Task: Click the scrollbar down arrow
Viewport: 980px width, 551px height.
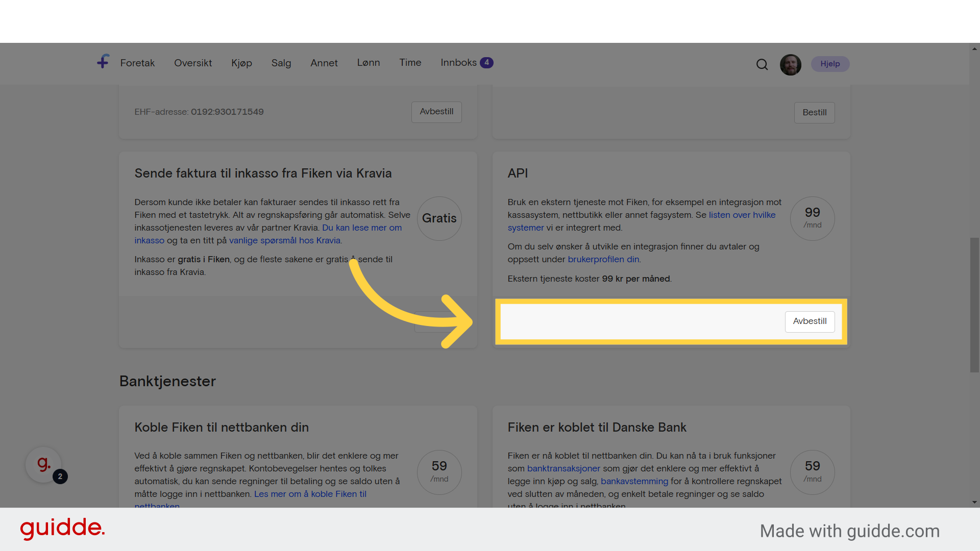Action: [x=974, y=502]
